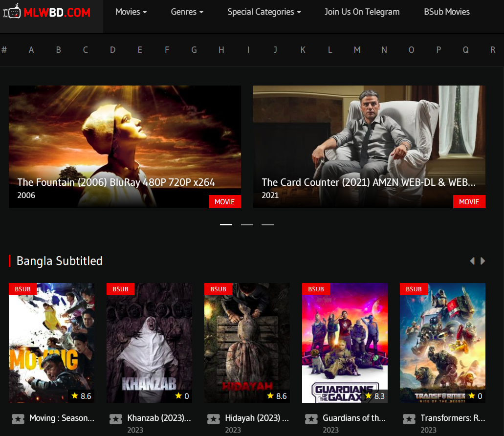Filter titles by letter N
504x436 pixels.
[384, 50]
